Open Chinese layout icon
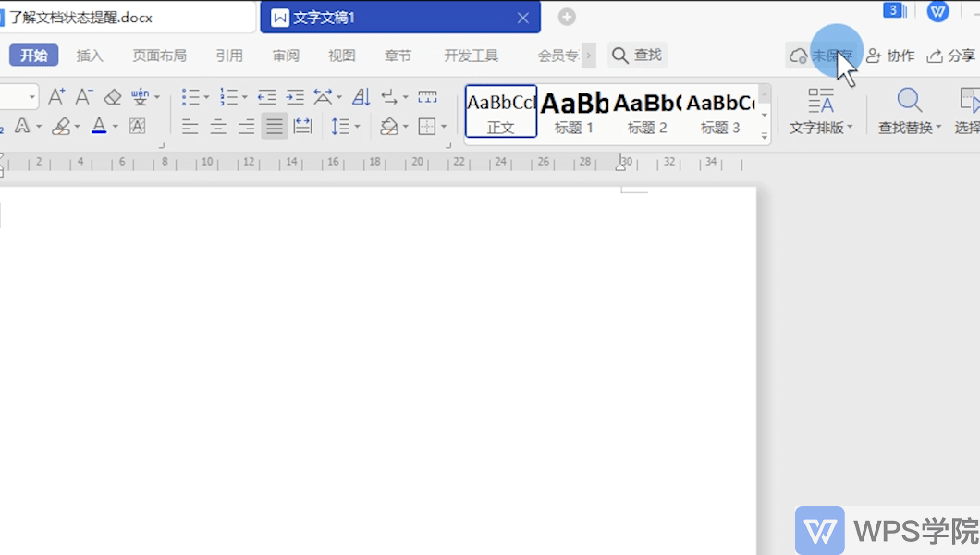 tap(324, 97)
